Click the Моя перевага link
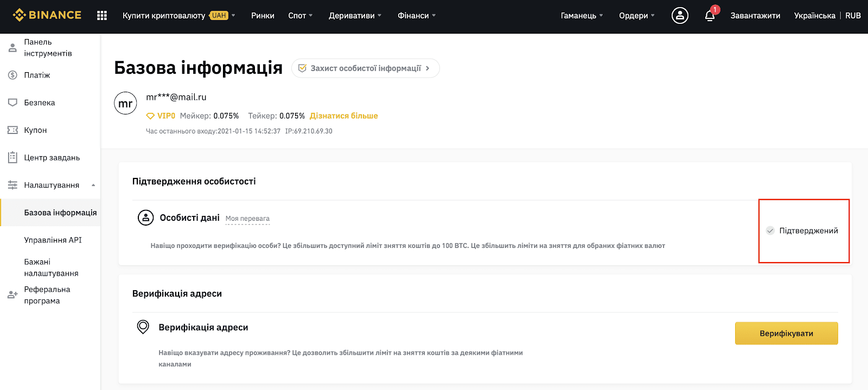This screenshot has width=868, height=390. click(247, 219)
